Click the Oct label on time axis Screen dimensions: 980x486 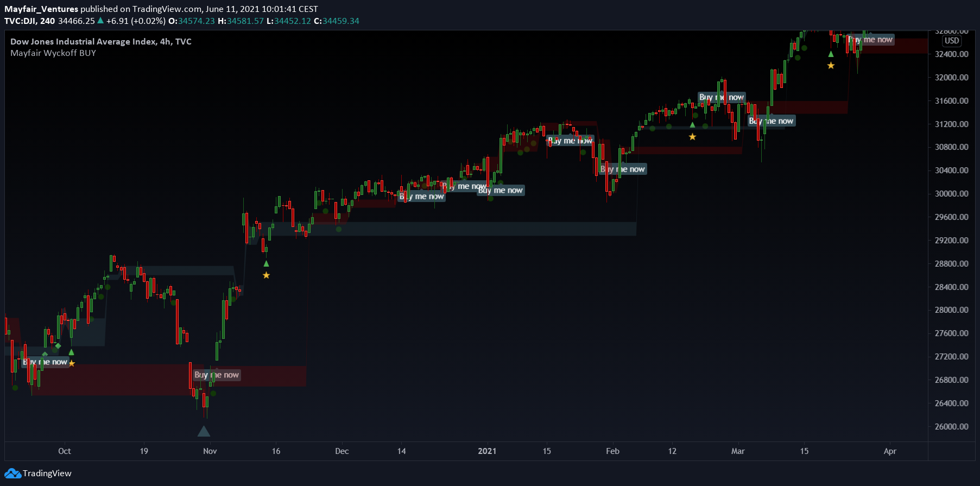pos(65,451)
